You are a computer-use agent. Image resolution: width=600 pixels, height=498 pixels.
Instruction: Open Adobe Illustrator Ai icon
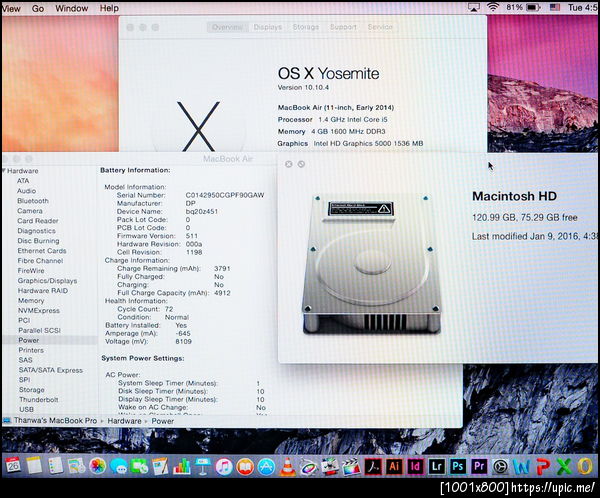[x=394, y=467]
